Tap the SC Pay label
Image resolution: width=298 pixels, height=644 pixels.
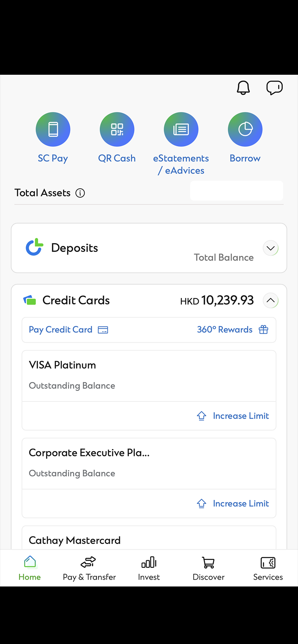tap(53, 158)
